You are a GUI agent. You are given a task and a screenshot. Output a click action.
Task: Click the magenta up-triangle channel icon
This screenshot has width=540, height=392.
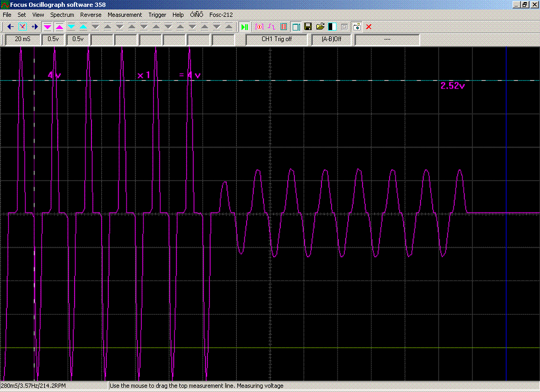point(59,26)
